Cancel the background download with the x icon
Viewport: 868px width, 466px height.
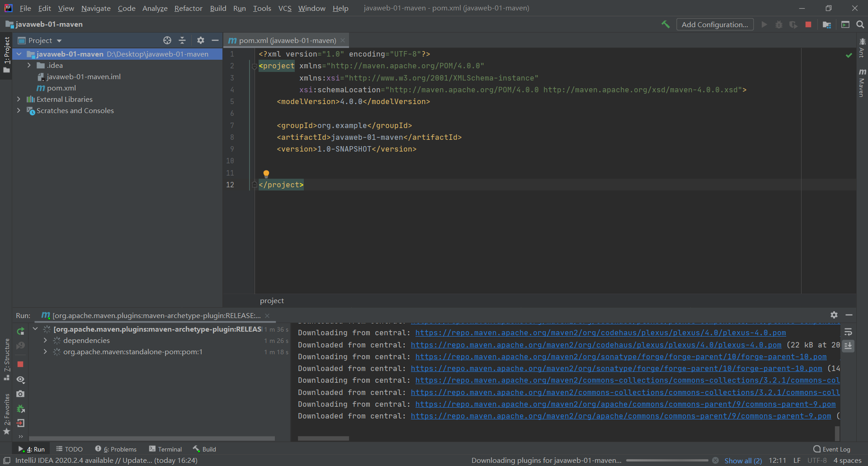click(715, 461)
